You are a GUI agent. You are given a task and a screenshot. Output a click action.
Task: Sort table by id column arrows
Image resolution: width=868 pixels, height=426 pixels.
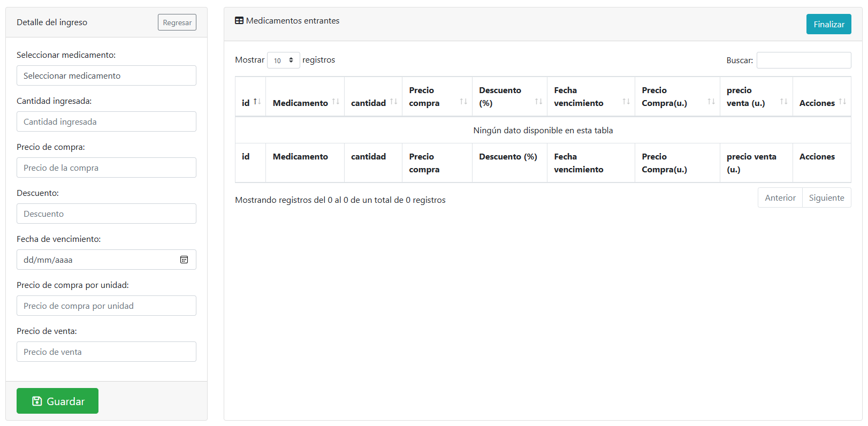click(257, 102)
